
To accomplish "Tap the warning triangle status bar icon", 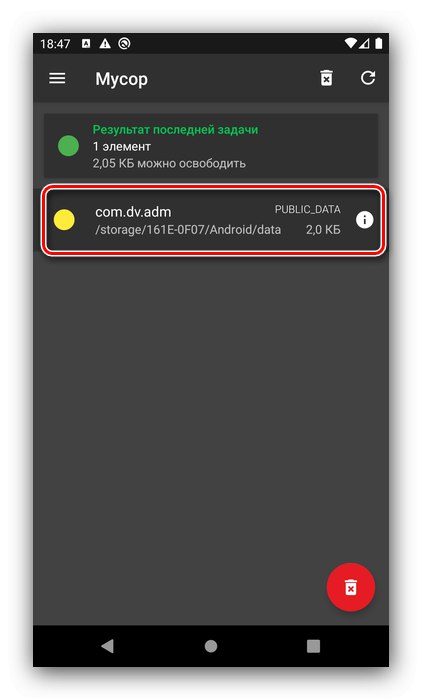I will coord(105,43).
